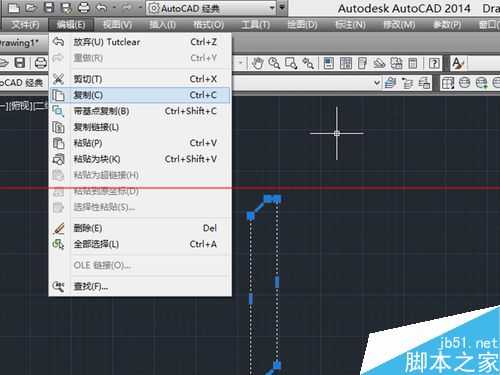The height and width of the screenshot is (375, 500).
Task: Click the Layer Previous icon
Action: point(407,83)
